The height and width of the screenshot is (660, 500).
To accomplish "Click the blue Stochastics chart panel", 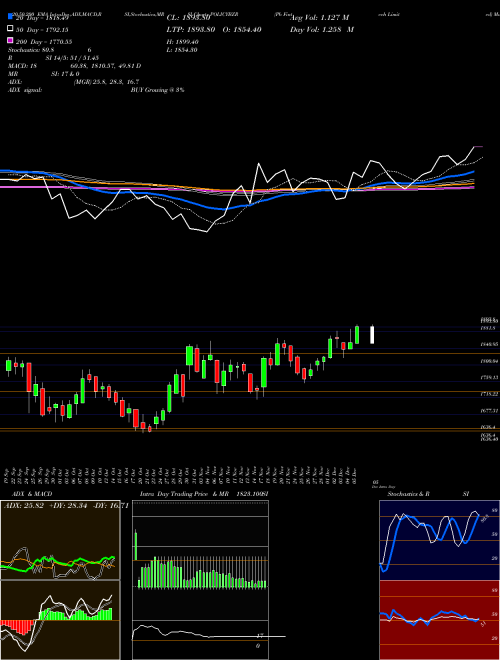I will [439, 540].
